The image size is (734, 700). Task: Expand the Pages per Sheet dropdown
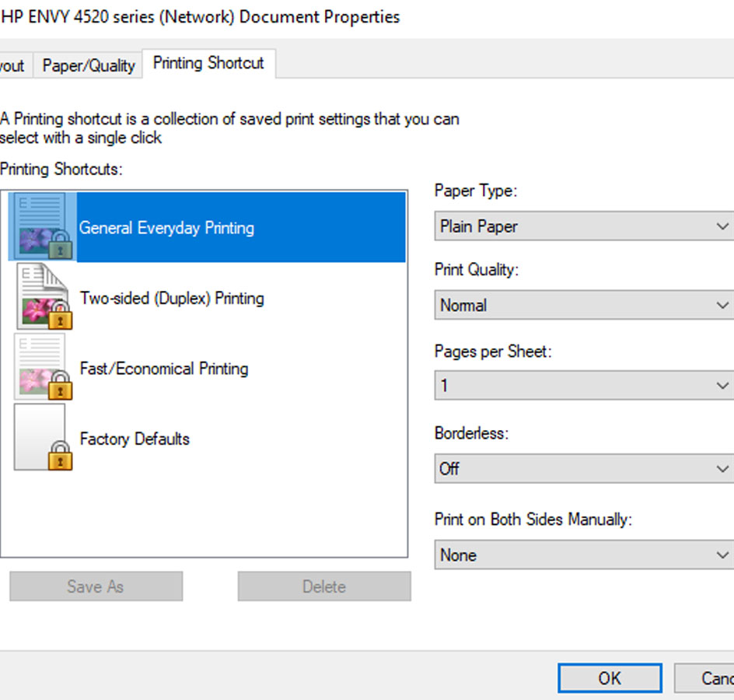[x=584, y=385]
